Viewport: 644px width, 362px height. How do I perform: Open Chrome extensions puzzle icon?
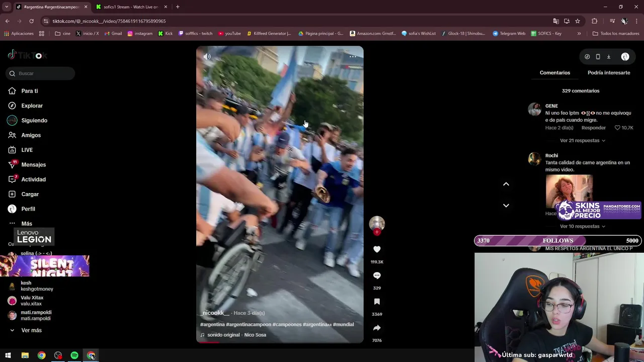pos(595,21)
